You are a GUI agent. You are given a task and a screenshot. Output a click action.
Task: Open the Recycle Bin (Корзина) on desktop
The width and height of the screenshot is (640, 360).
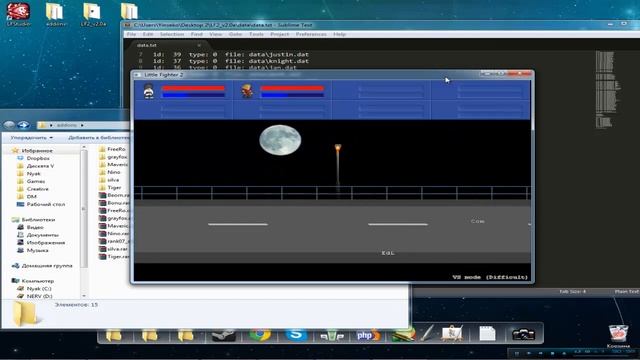pyautogui.click(x=618, y=336)
